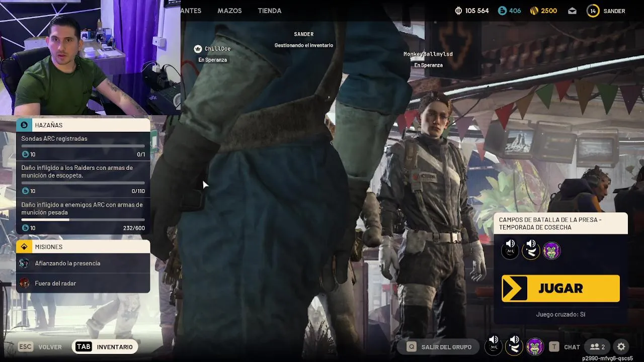Open the MAZOS tab
The height and width of the screenshot is (362, 644).
point(229,11)
